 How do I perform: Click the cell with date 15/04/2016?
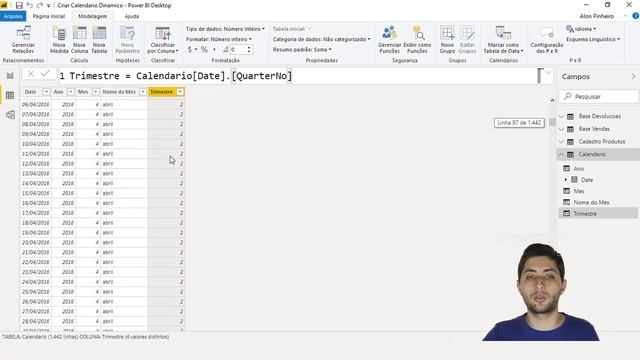[36, 193]
